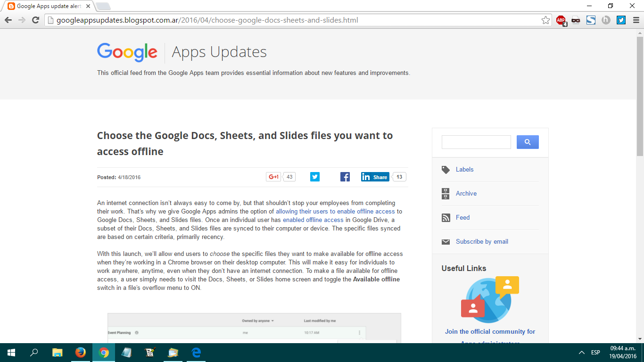Share the post via the Facebook icon
Viewport: 644px width, 362px height.
tap(345, 177)
